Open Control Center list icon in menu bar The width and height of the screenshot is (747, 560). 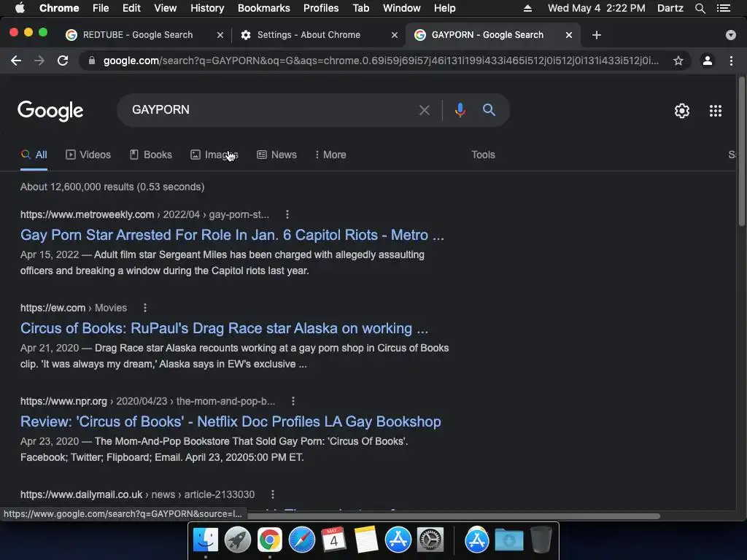point(723,8)
